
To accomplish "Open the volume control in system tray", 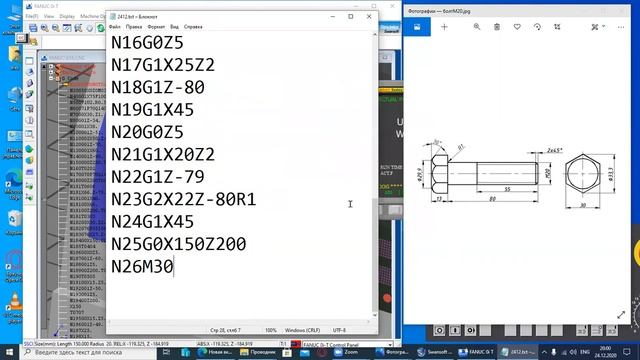I will 573,352.
